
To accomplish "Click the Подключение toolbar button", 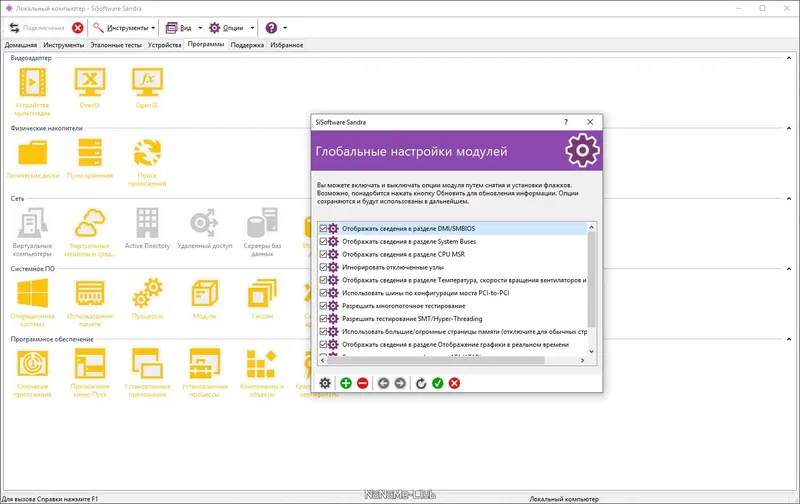I will [37, 28].
